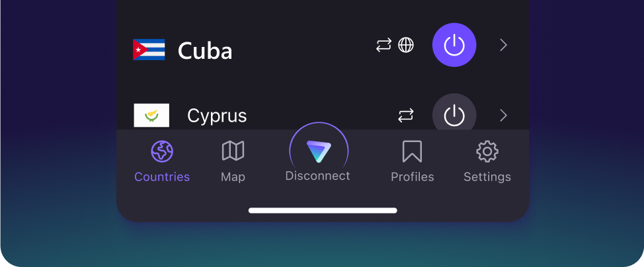Switch to the Countries tab label
This screenshot has height=267, width=644.
click(x=162, y=176)
